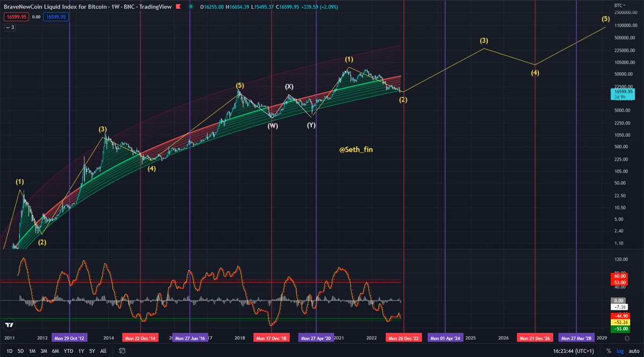Click the 1D timeframe button
Image resolution: width=644 pixels, height=357 pixels.
coord(10,350)
